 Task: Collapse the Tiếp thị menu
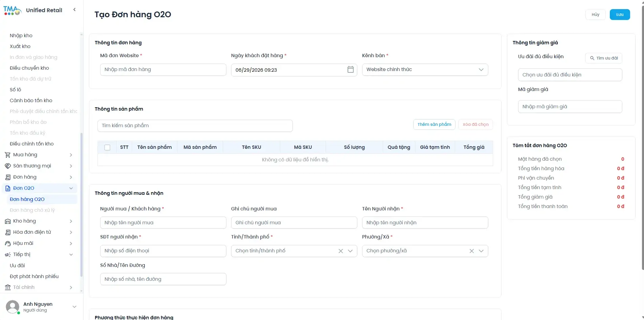pos(71,255)
